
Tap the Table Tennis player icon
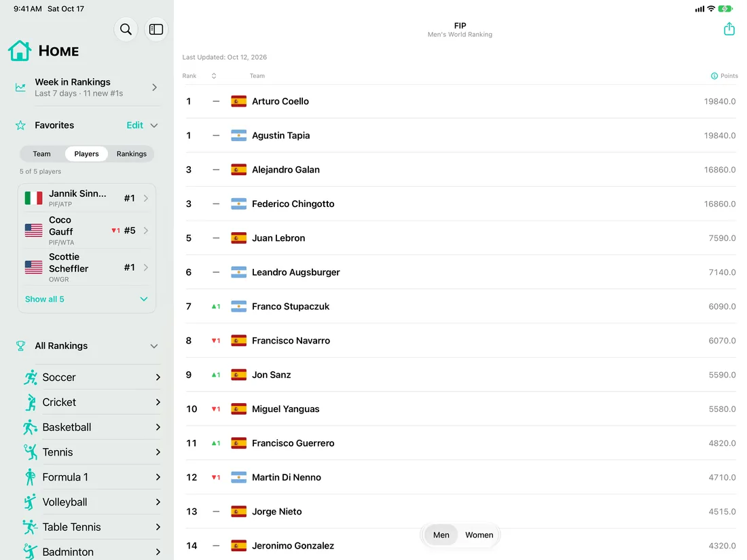point(30,527)
